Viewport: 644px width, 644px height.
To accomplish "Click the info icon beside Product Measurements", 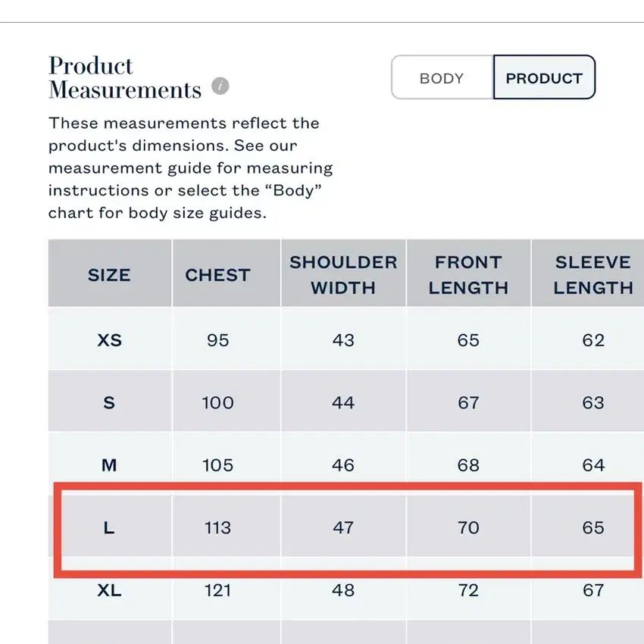I will point(220,86).
